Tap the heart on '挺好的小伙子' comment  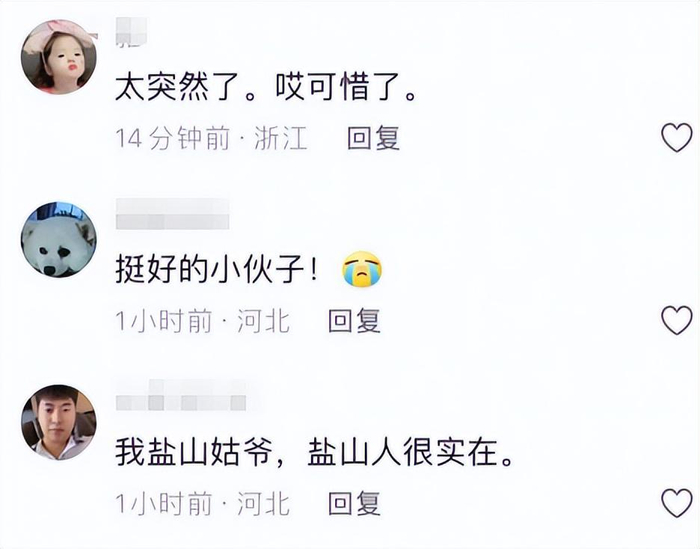pyautogui.click(x=677, y=320)
